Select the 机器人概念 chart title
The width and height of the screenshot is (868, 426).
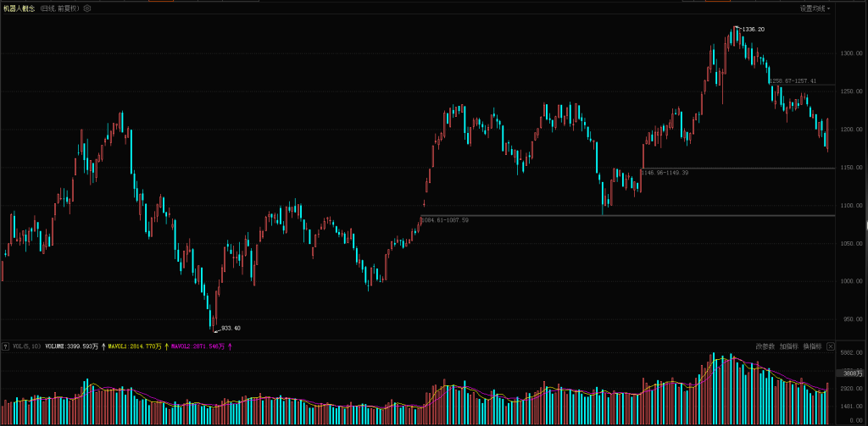pos(19,8)
